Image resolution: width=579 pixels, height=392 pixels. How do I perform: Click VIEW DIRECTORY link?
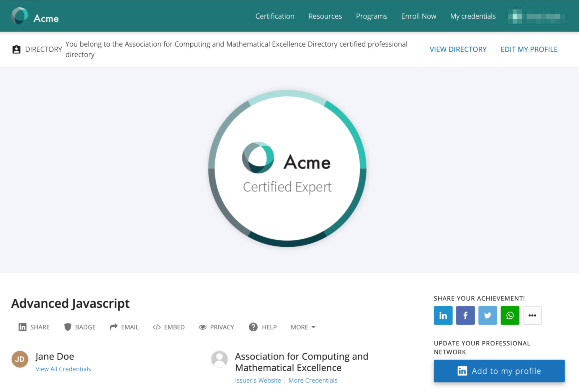point(458,49)
